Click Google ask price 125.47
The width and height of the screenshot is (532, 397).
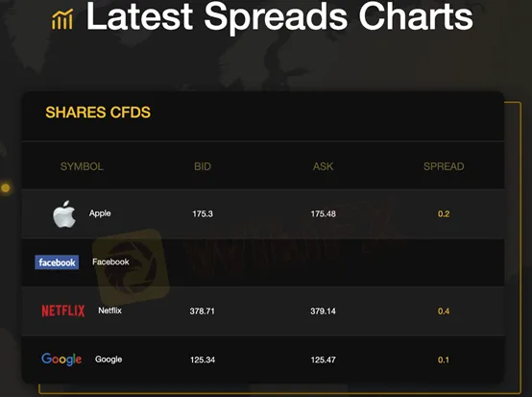323,360
